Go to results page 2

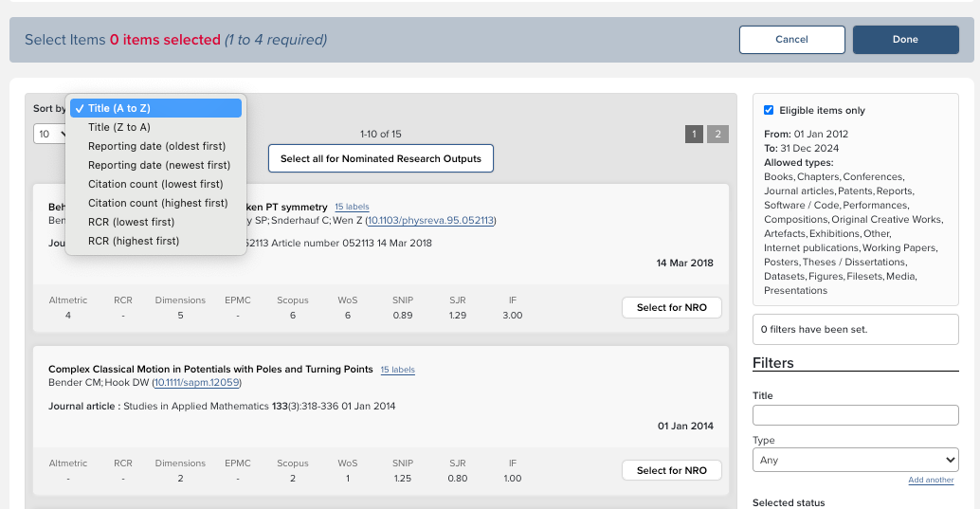717,135
